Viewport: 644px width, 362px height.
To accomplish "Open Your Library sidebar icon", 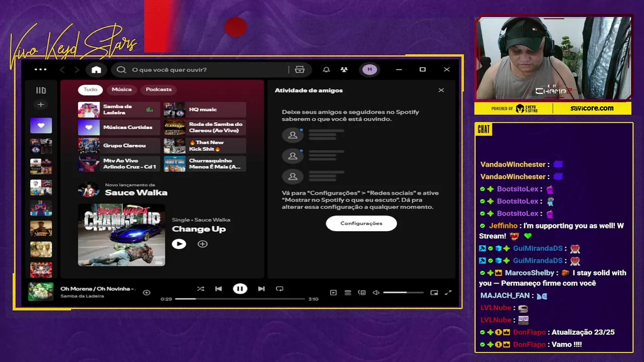I will click(41, 90).
